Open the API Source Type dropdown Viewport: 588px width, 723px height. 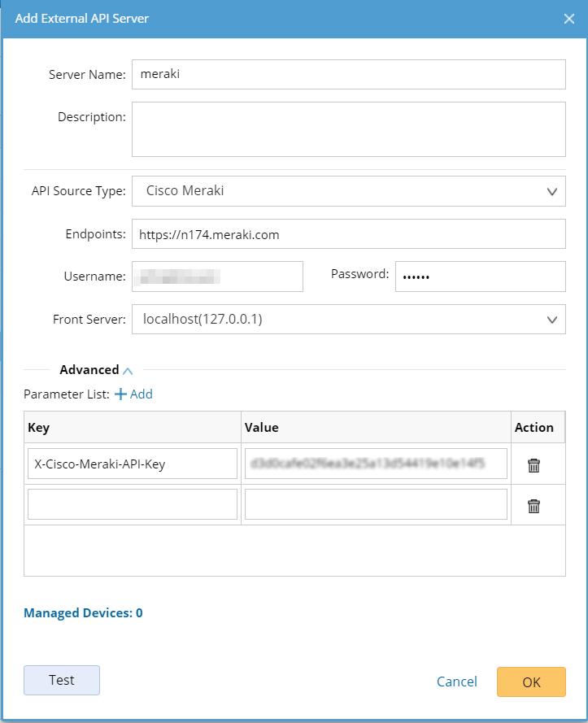point(349,191)
